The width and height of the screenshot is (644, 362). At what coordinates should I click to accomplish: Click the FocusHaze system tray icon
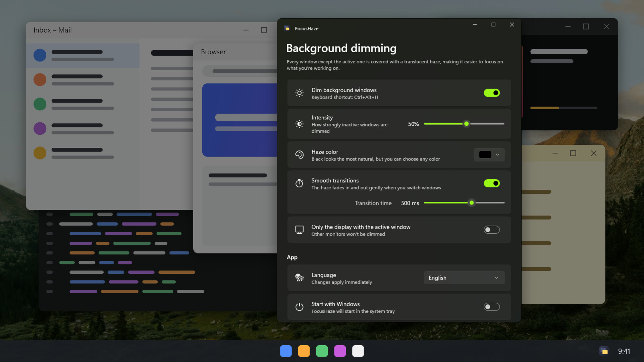(604, 351)
